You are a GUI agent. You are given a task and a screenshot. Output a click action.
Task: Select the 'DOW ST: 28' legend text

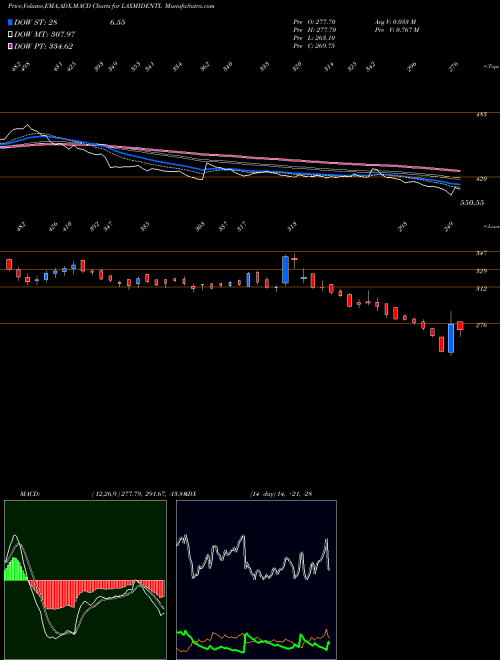35,22
